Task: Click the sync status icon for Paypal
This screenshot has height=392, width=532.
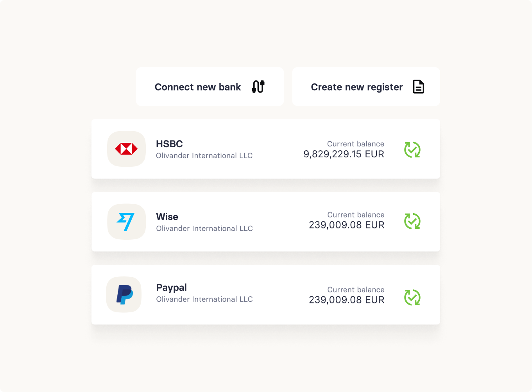Action: (x=412, y=297)
